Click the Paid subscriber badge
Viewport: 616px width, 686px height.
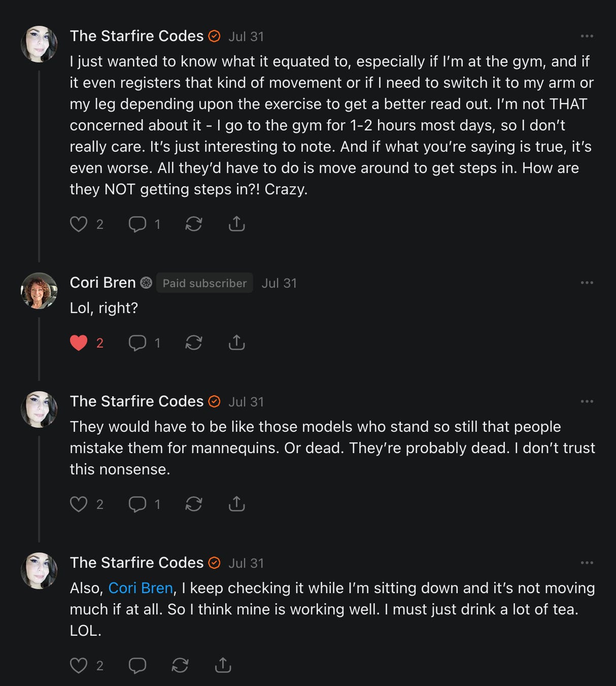204,283
